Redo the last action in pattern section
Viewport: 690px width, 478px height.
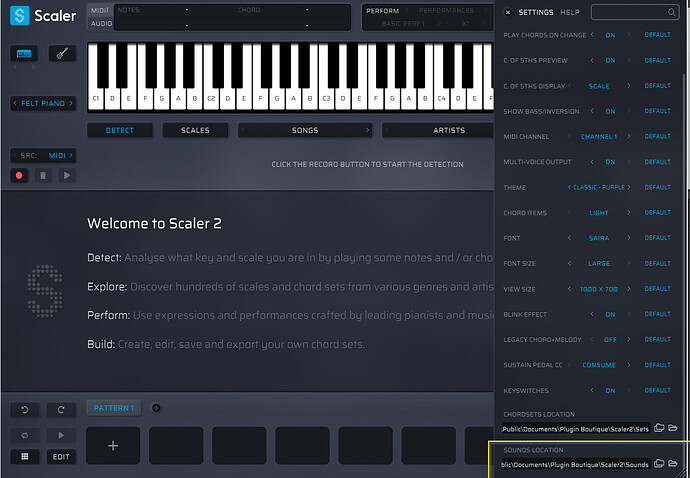61,410
